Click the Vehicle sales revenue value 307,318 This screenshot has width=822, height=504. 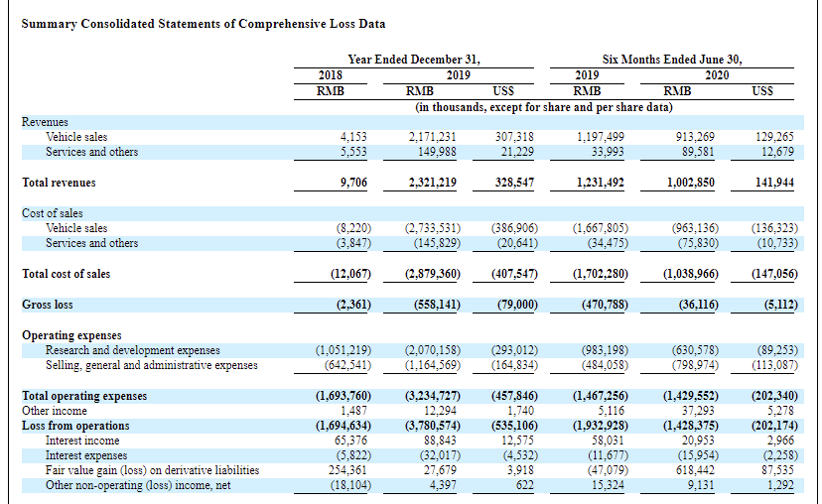[514, 137]
